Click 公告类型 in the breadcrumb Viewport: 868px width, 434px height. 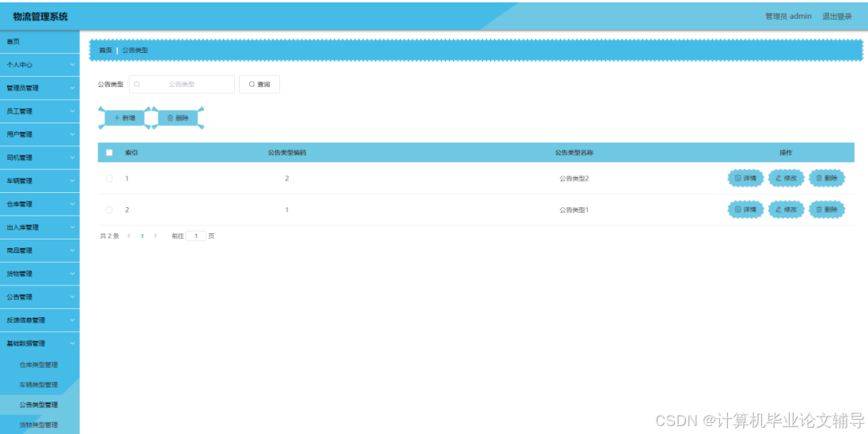pyautogui.click(x=135, y=50)
